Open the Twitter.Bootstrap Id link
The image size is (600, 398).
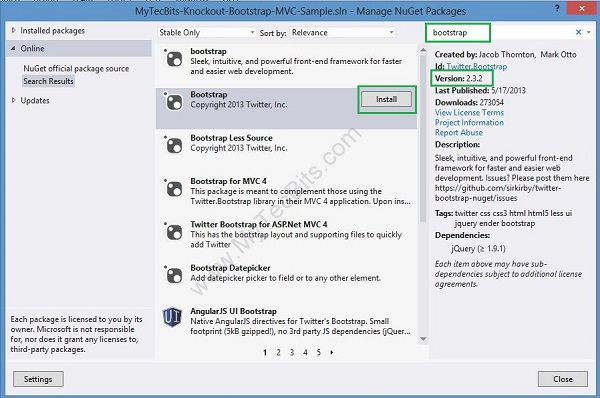tap(476, 67)
